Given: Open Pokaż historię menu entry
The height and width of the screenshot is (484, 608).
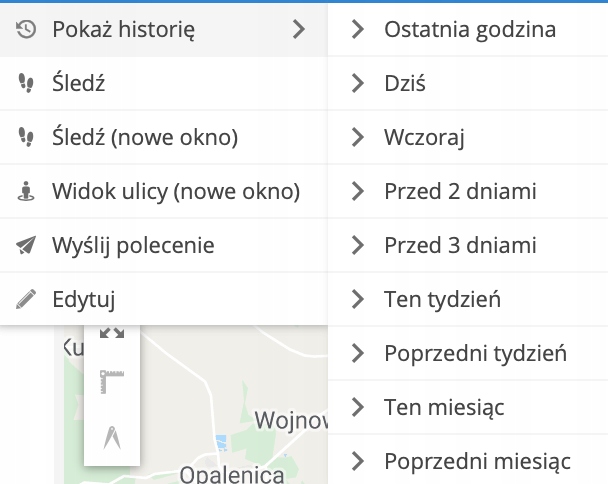Looking at the screenshot, I should [x=164, y=29].
